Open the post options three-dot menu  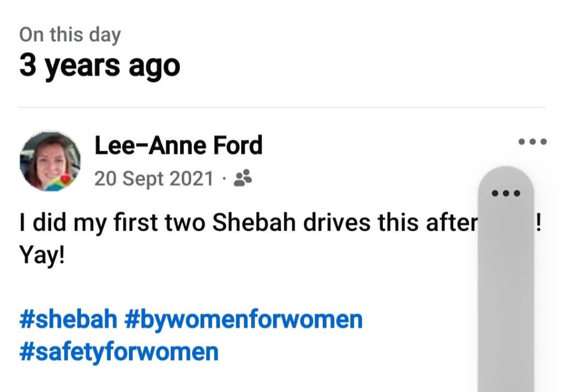click(x=533, y=142)
